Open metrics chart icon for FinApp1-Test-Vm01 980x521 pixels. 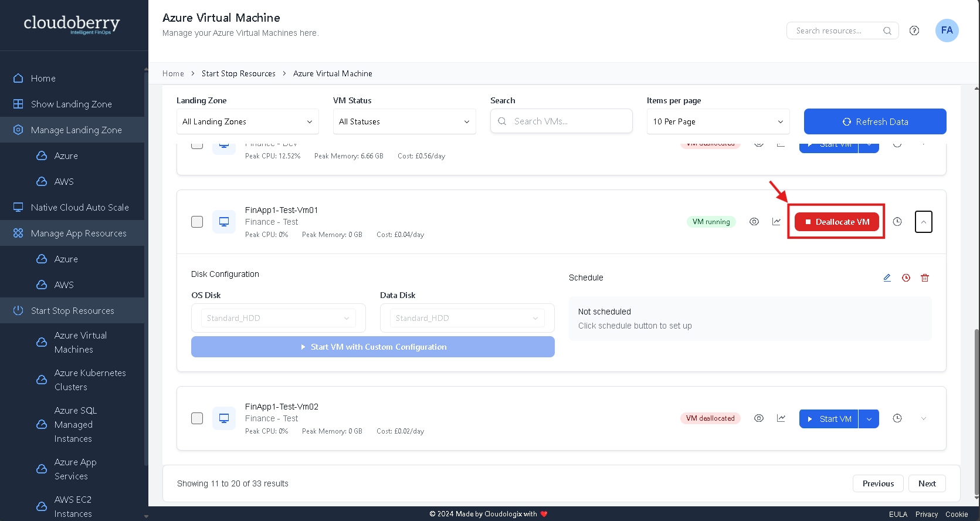[x=776, y=222]
